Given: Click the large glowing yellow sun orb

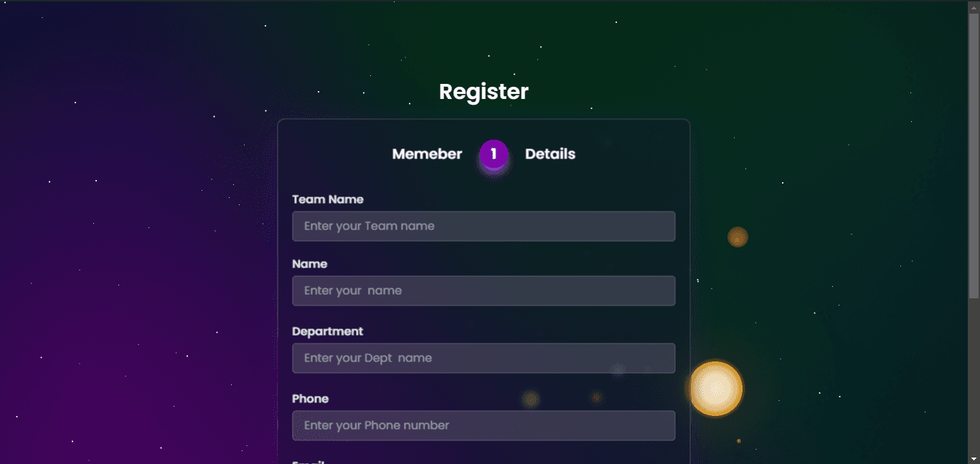Looking at the screenshot, I should tap(715, 389).
